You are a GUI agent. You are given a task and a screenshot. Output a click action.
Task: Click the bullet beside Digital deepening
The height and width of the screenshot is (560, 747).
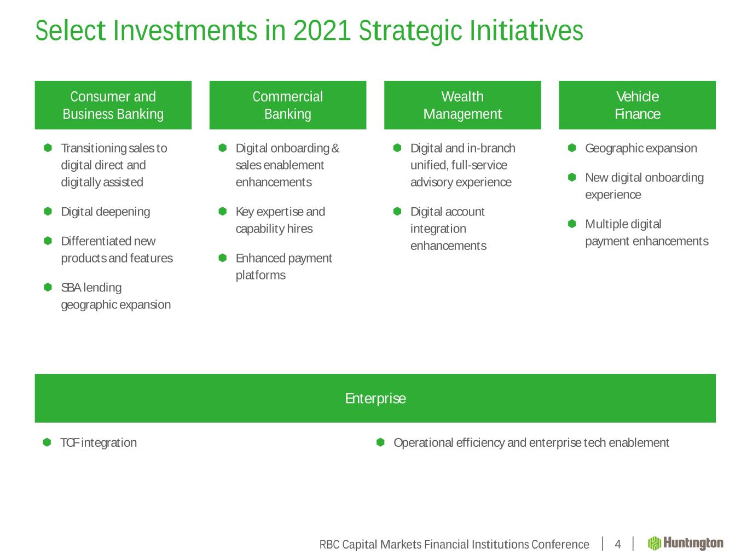(48, 211)
